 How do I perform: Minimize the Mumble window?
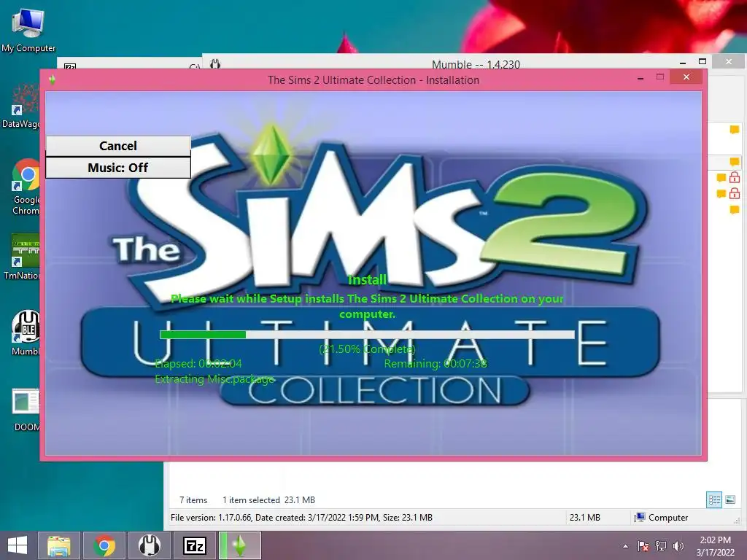pos(683,63)
